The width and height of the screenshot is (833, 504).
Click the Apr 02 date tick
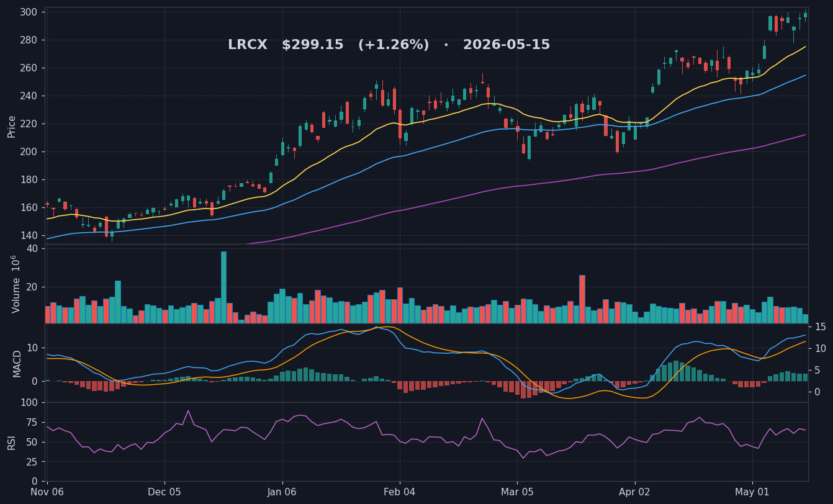635,492
